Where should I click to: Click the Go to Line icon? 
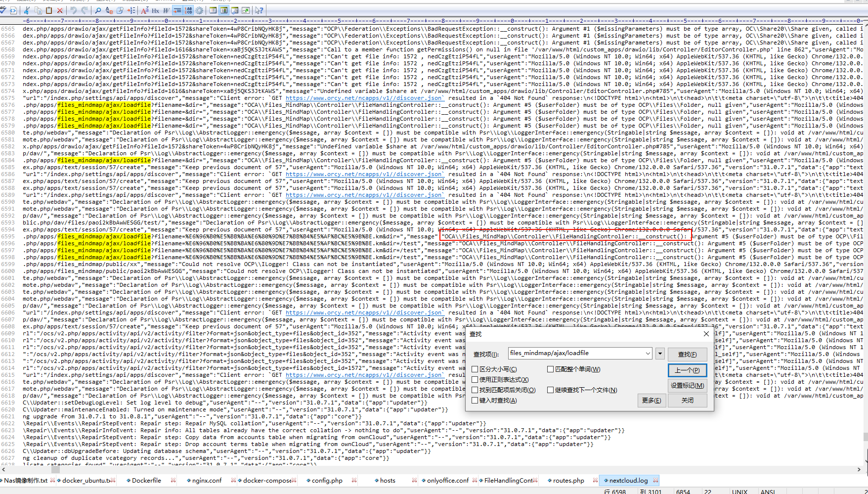(131, 10)
